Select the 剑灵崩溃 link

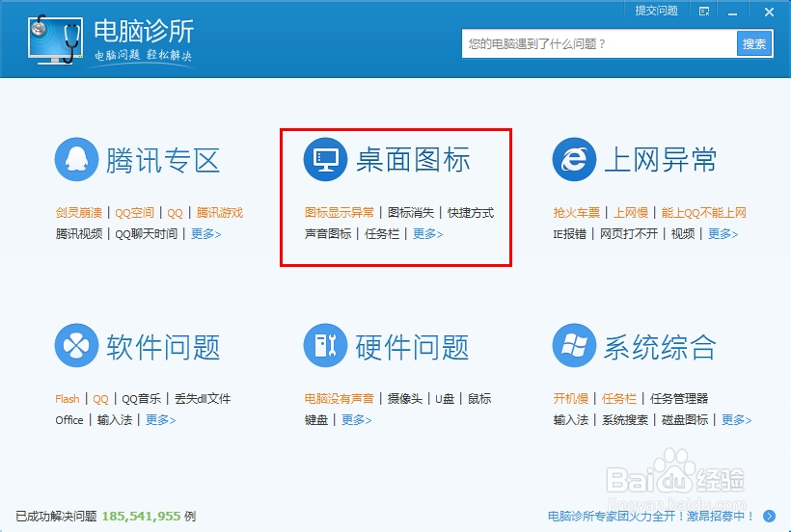click(x=79, y=213)
